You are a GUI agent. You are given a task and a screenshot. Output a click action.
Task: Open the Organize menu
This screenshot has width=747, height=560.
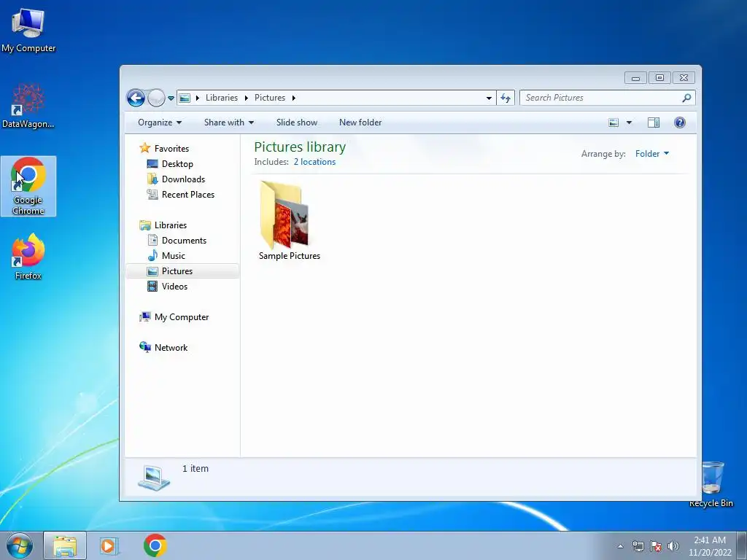(x=160, y=122)
